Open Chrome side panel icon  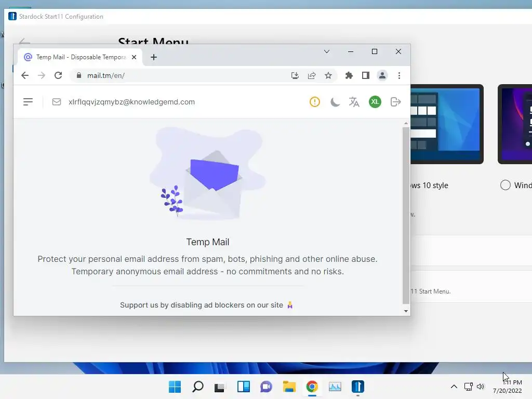(x=365, y=75)
